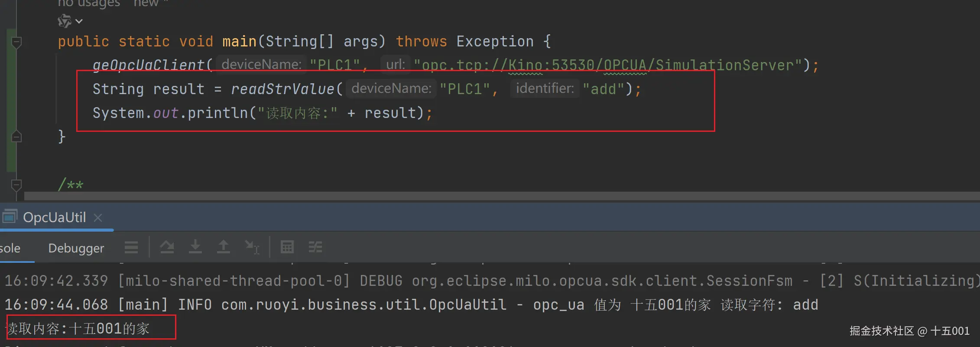Open the dropdown chevron beside the AI icon
This screenshot has height=347, width=980.
click(x=79, y=21)
